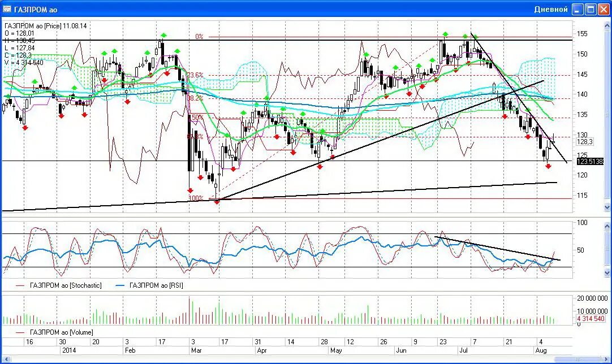This screenshot has width=612, height=364.
Task: Click the horizontal scrollbar left arrow
Action: pos(6,359)
